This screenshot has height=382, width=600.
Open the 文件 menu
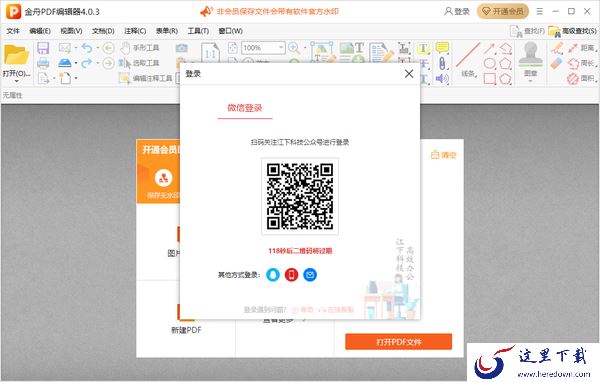pyautogui.click(x=13, y=31)
